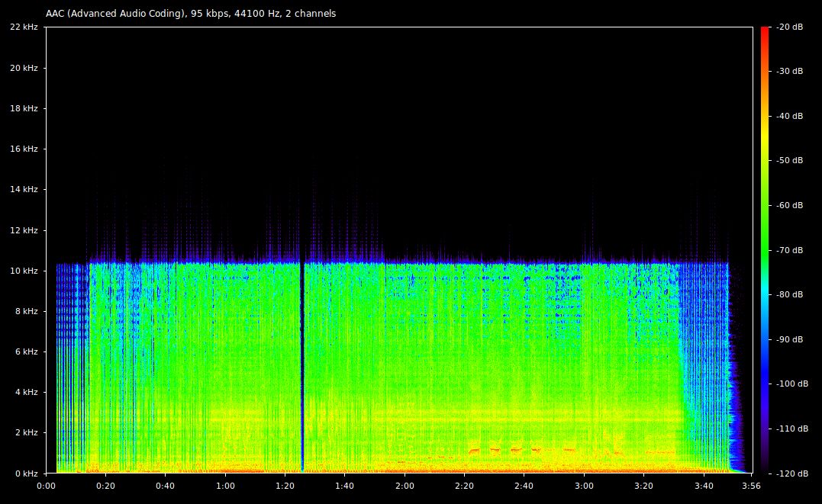This screenshot has width=822, height=504.
Task: Click the 2:00 time axis label
Action: tap(405, 486)
